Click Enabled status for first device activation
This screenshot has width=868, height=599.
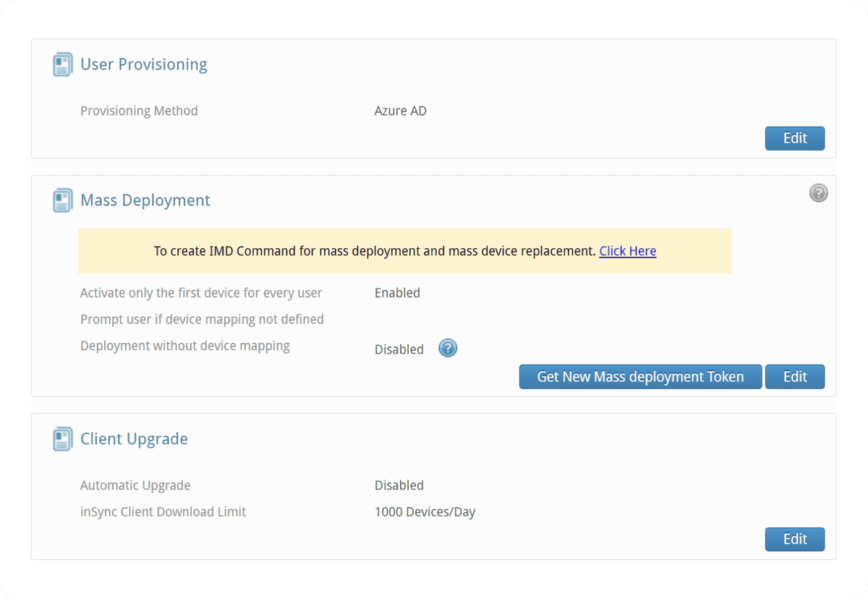click(x=397, y=293)
